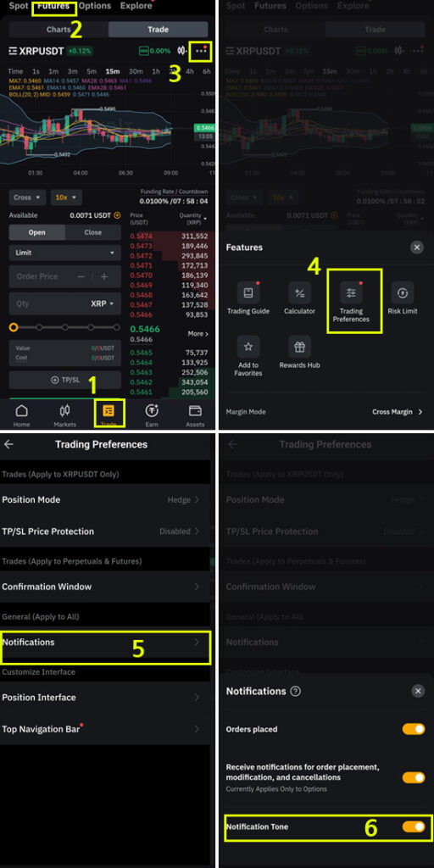This screenshot has width=434, height=868.
Task: Open the 10x leverage dropdown
Action: tap(66, 197)
